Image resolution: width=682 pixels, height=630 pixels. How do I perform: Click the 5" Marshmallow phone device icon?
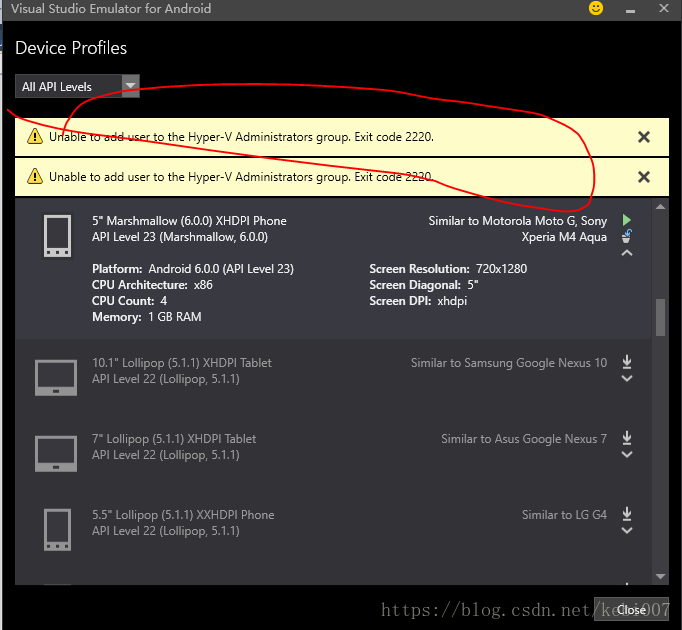57,236
